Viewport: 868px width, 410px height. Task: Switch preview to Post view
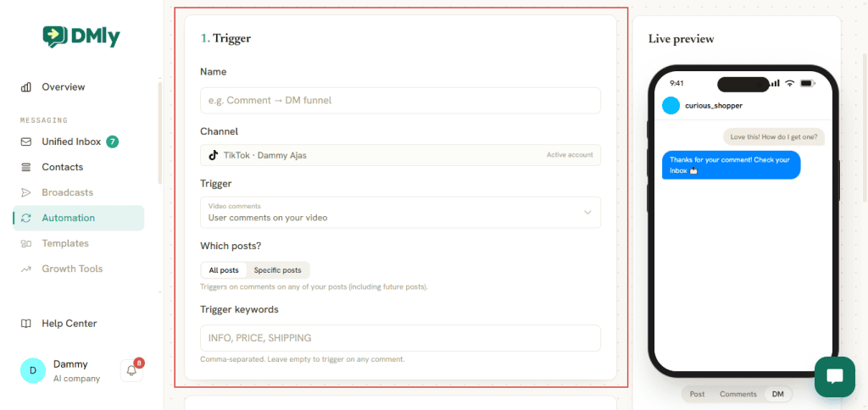[x=697, y=394]
